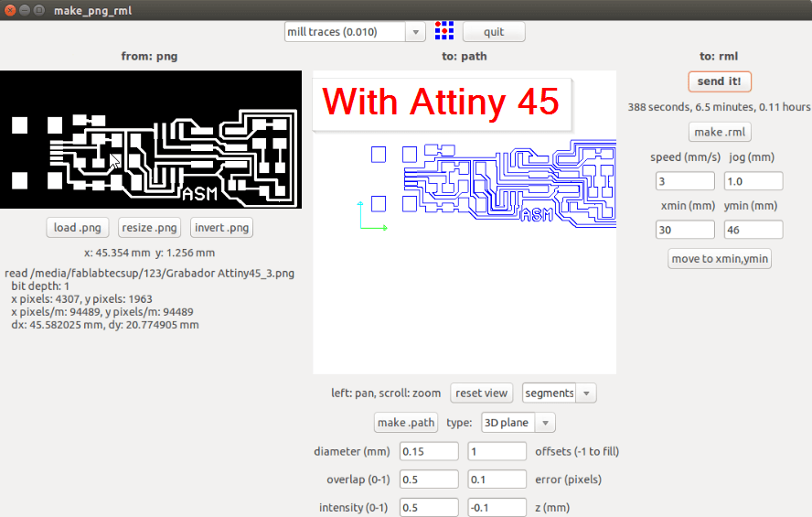Click the 'left: pan, scroll: zoom' hint text
The height and width of the screenshot is (517, 812).
tap(386, 393)
